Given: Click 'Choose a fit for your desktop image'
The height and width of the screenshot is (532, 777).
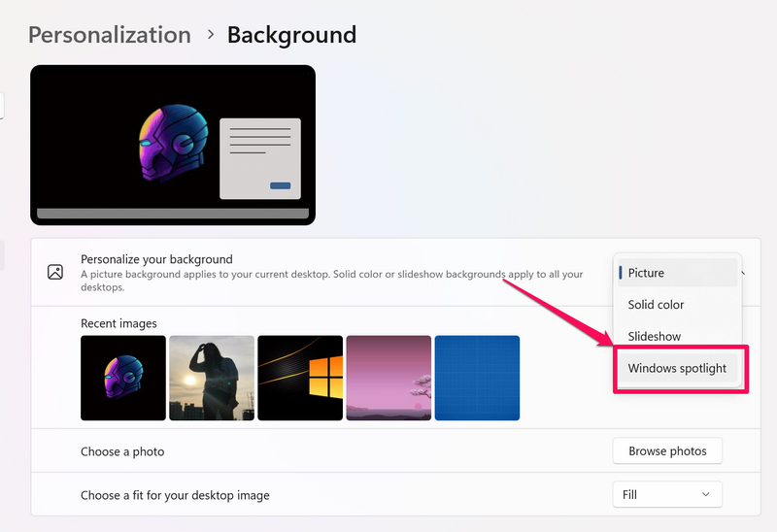Looking at the screenshot, I should [x=175, y=495].
